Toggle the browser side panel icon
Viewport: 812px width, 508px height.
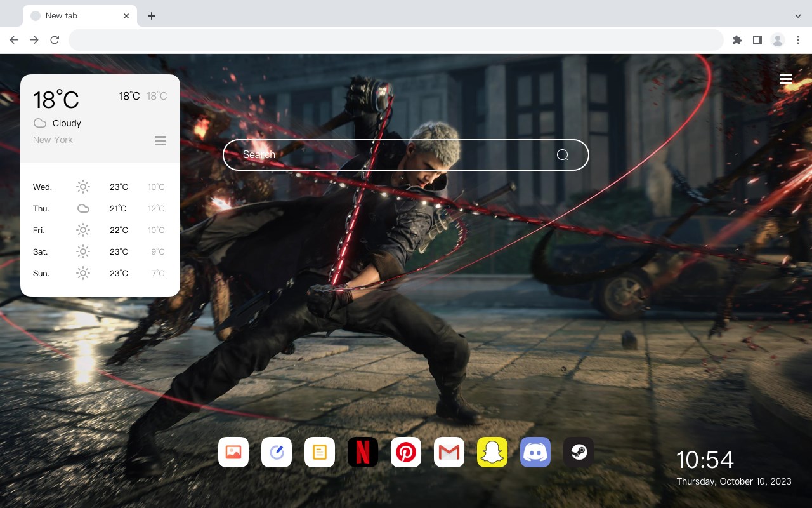tap(757, 40)
